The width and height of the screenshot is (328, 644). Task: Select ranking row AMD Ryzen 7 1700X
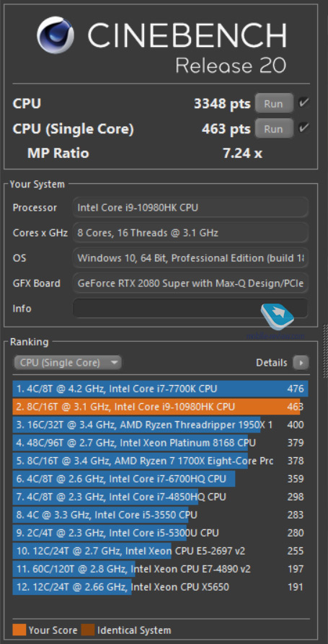tap(161, 461)
